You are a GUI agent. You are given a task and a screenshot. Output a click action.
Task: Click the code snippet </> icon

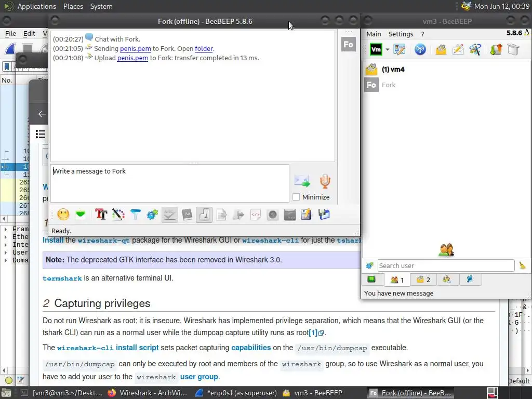[x=256, y=215]
